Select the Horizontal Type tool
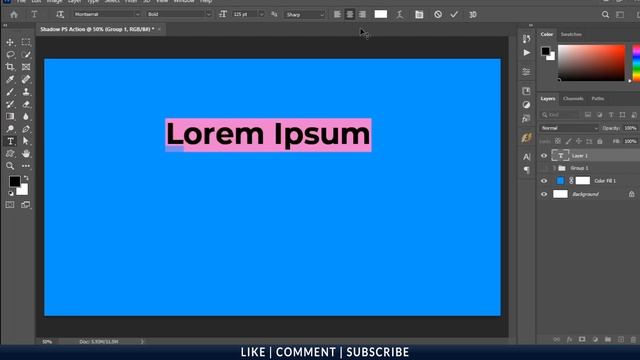The width and height of the screenshot is (640, 360). (10, 141)
